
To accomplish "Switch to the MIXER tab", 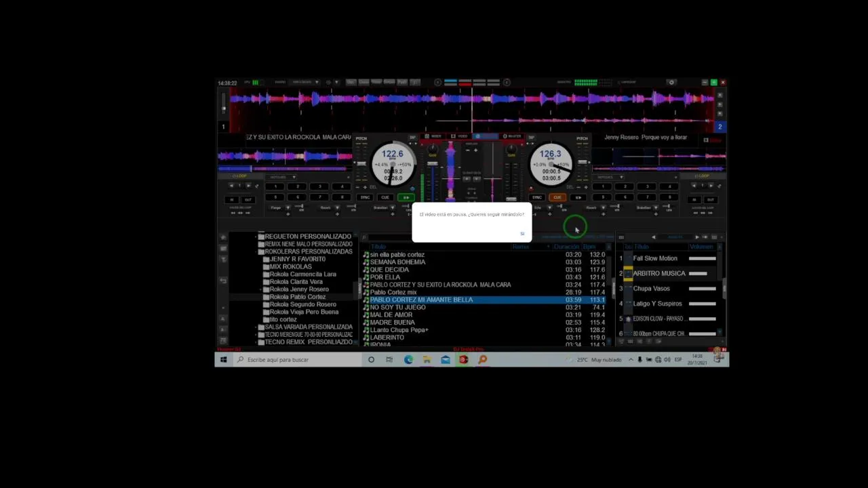I will coord(433,136).
